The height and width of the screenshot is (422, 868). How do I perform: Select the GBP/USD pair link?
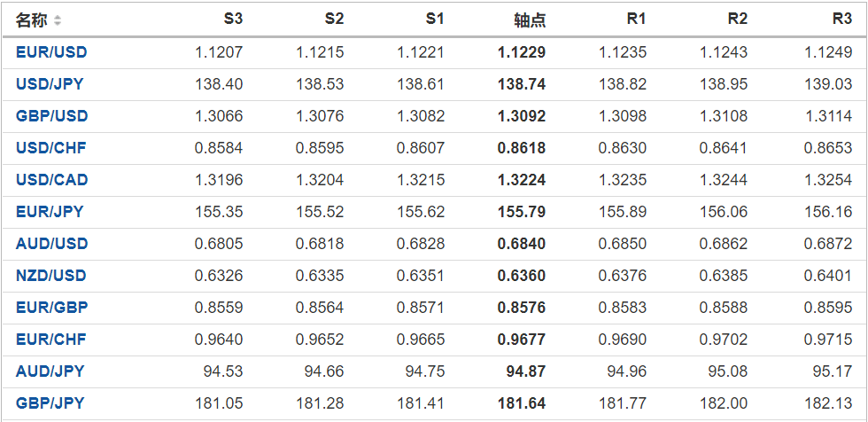[x=51, y=116]
